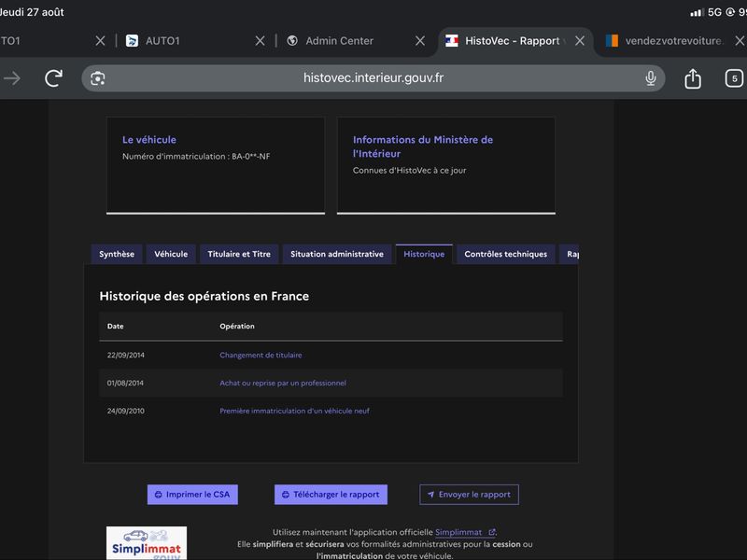This screenshot has height=560, width=747.
Task: Open the Titulaire et Titre tab
Action: pos(239,254)
